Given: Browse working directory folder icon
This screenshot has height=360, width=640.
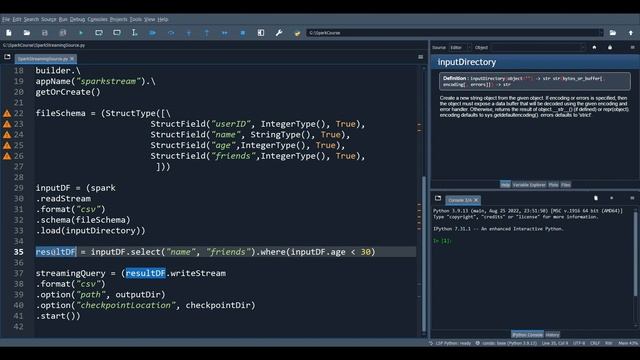Looking at the screenshot, I should (x=613, y=33).
